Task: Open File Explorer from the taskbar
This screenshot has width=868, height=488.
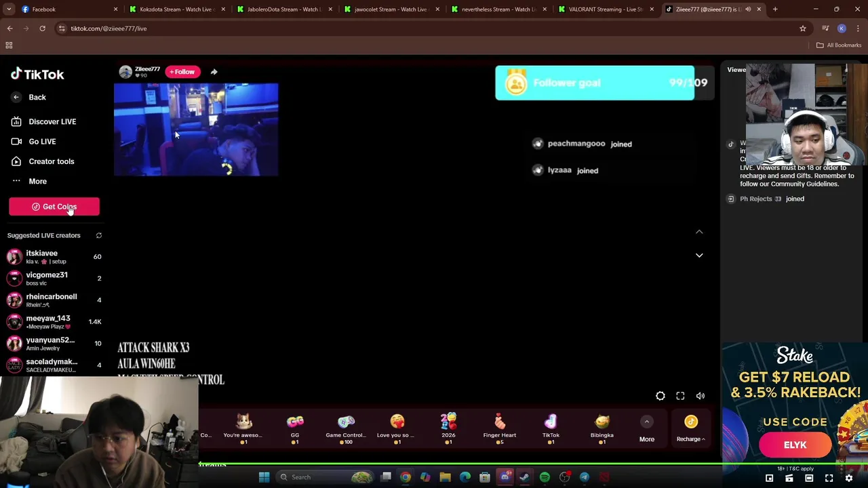Action: [x=445, y=477]
